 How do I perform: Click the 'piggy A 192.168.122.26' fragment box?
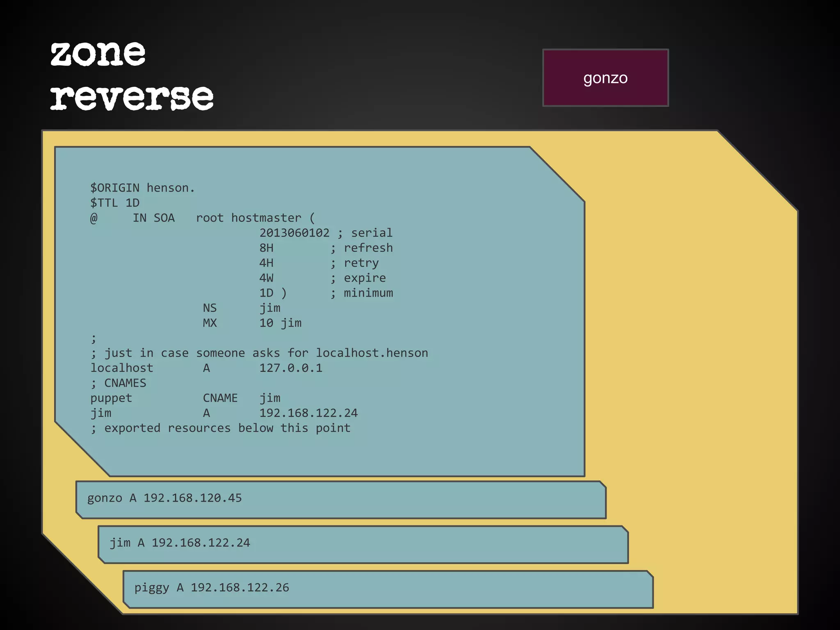388,589
